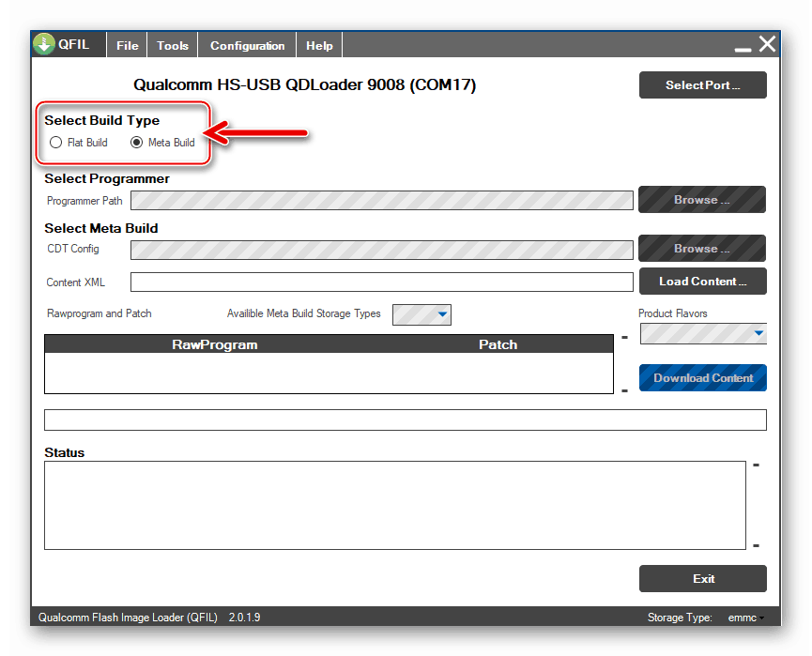
Task: Change the emmc Storage Type in status bar
Action: (744, 618)
